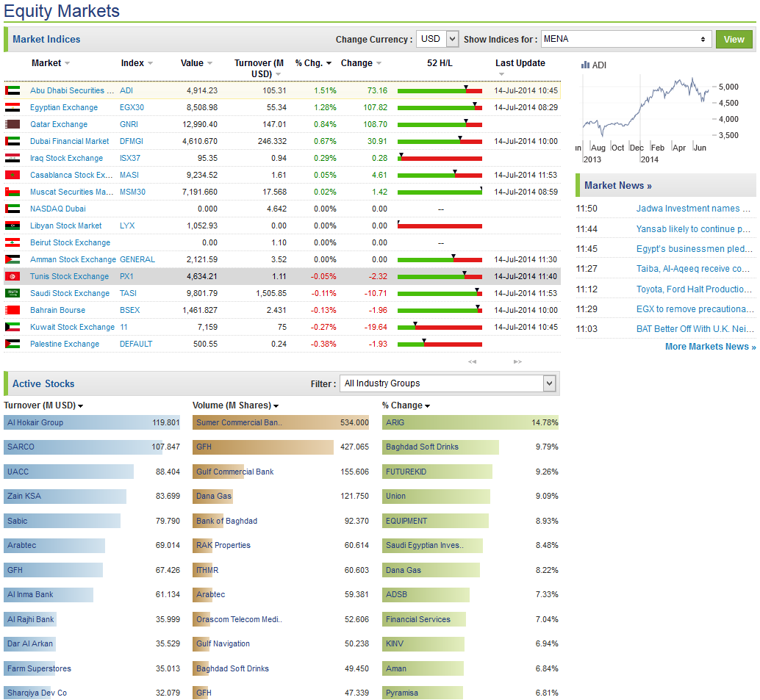Sort table by % Chg. column
The width and height of the screenshot is (760, 700).
(313, 63)
